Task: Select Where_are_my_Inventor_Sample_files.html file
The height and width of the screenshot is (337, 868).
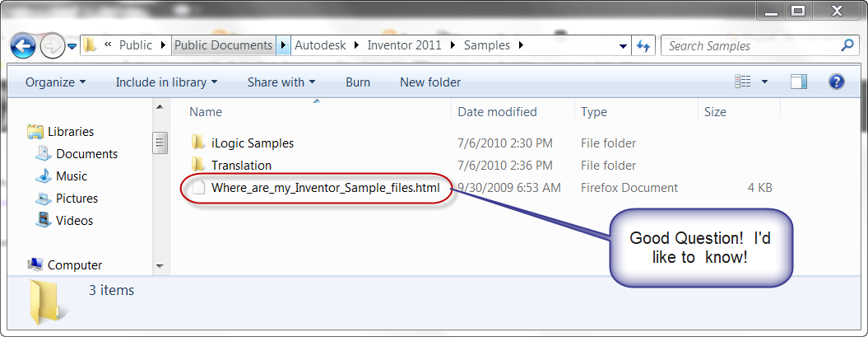Action: [325, 188]
